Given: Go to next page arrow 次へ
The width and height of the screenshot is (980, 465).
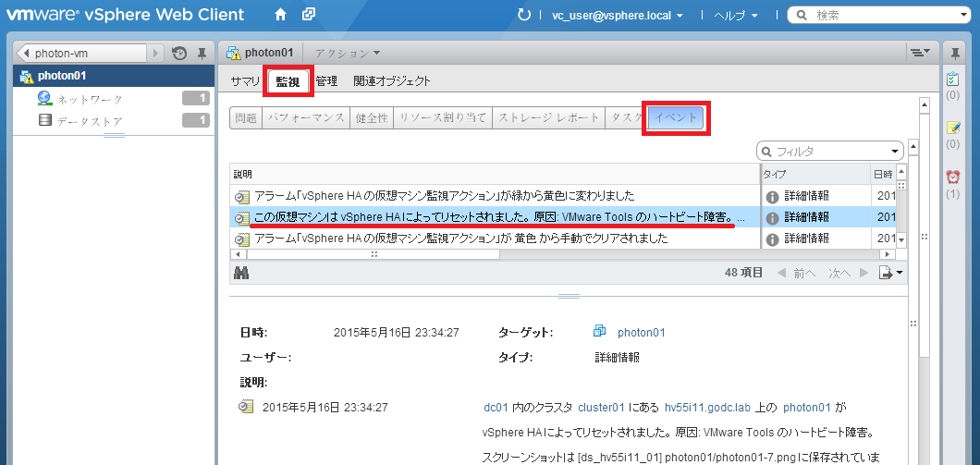Looking at the screenshot, I should point(848,273).
